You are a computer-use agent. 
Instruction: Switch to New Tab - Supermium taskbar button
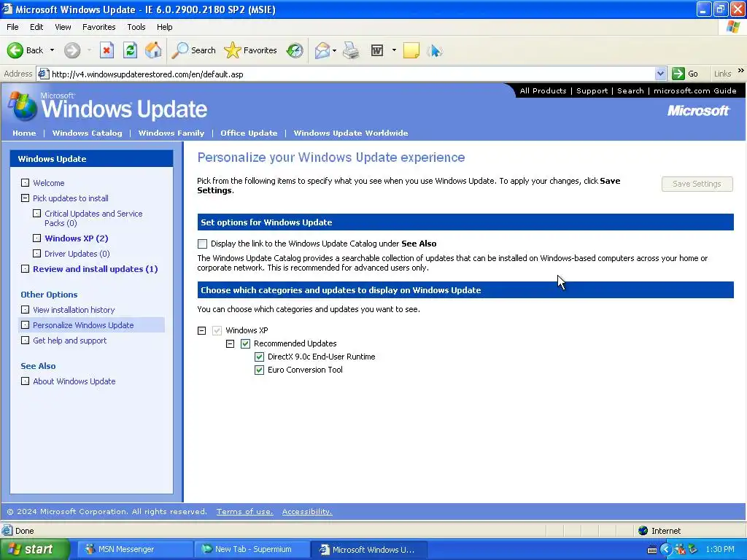pos(252,549)
